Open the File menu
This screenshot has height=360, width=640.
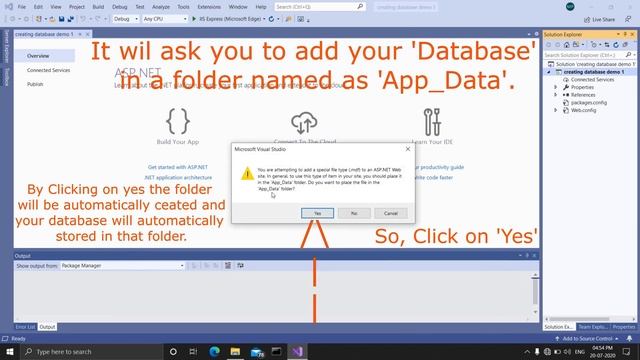22,7
